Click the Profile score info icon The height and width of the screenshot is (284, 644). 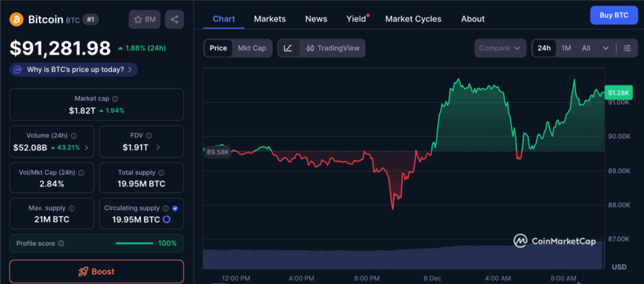click(x=61, y=243)
